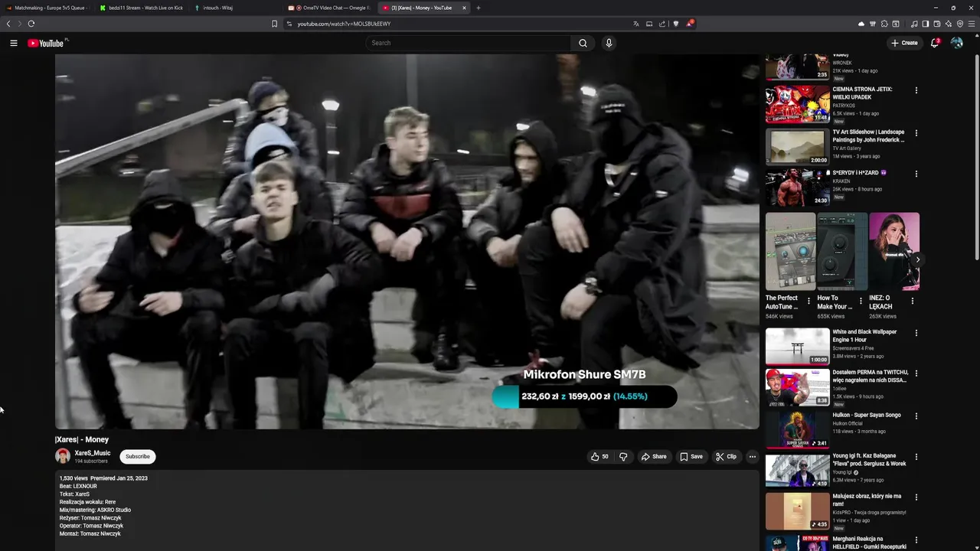Open site settings icon beside the URL
The height and width of the screenshot is (551, 980).
tap(289, 24)
